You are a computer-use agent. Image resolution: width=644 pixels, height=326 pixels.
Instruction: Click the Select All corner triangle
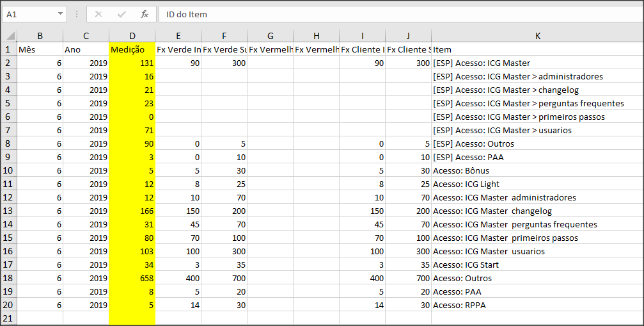[x=10, y=36]
